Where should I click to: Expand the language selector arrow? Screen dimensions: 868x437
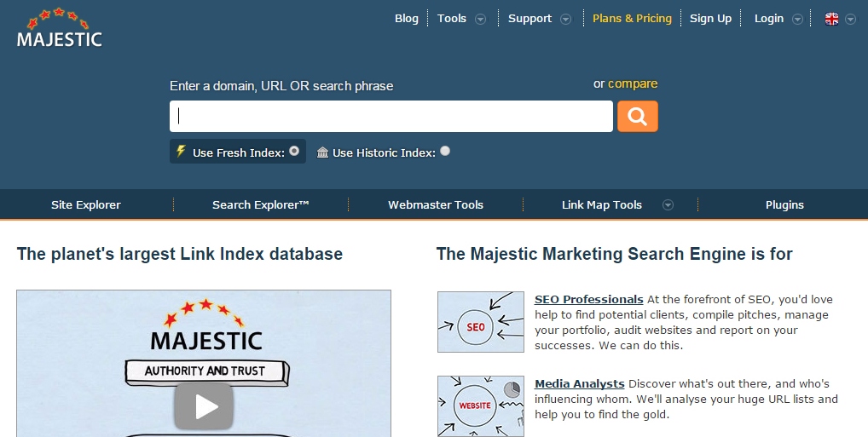coord(851,20)
